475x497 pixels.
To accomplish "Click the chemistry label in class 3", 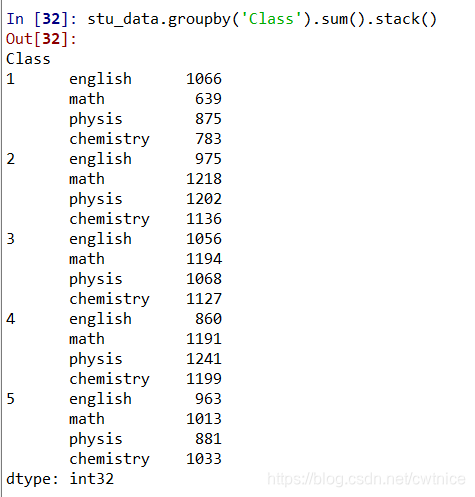I will (109, 300).
